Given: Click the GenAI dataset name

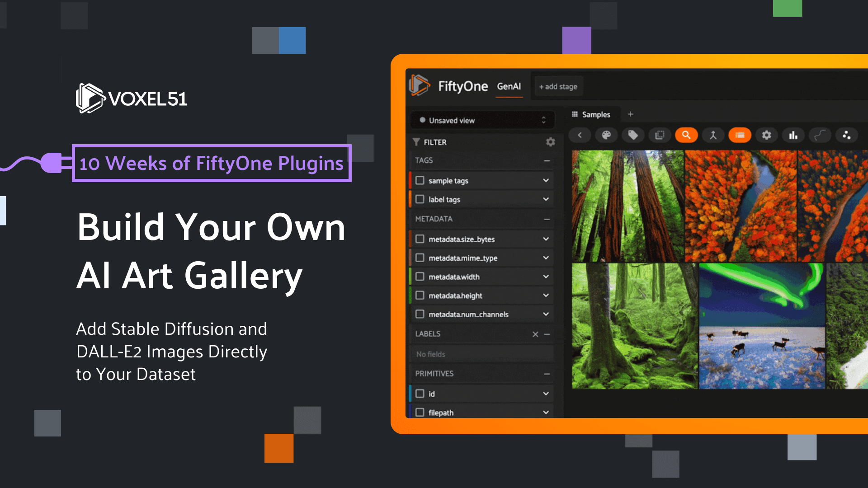Looking at the screenshot, I should tap(509, 86).
